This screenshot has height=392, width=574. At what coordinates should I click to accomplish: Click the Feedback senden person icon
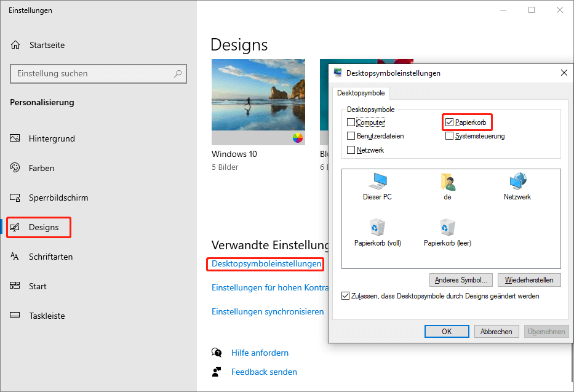coord(217,372)
